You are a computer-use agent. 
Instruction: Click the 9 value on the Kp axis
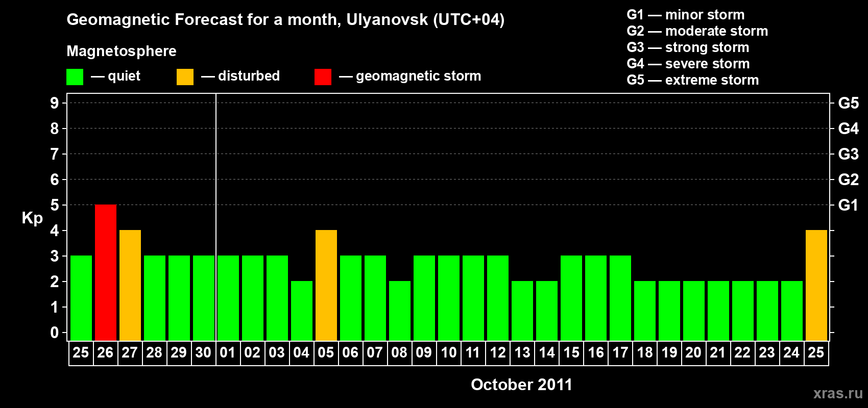(x=55, y=103)
